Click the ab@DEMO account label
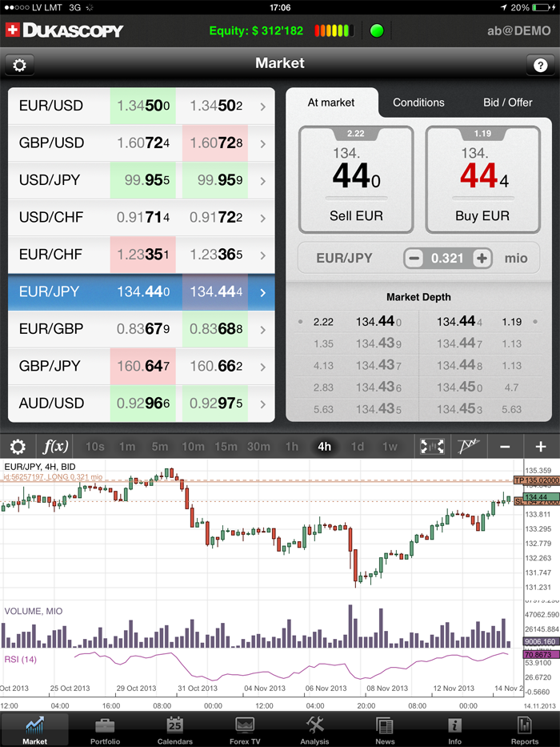Image resolution: width=560 pixels, height=747 pixels. pyautogui.click(x=518, y=31)
